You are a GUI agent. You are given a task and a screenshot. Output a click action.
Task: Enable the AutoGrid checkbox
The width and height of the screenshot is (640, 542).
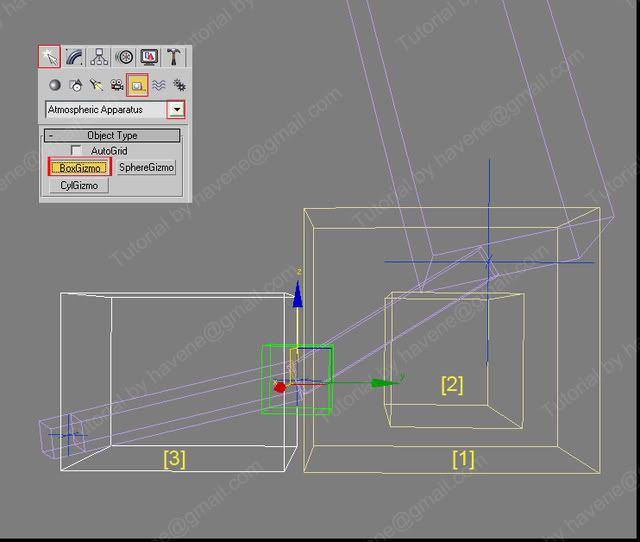77,151
